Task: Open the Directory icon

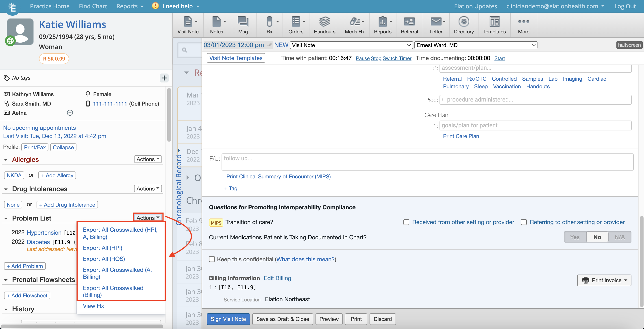Action: [464, 24]
